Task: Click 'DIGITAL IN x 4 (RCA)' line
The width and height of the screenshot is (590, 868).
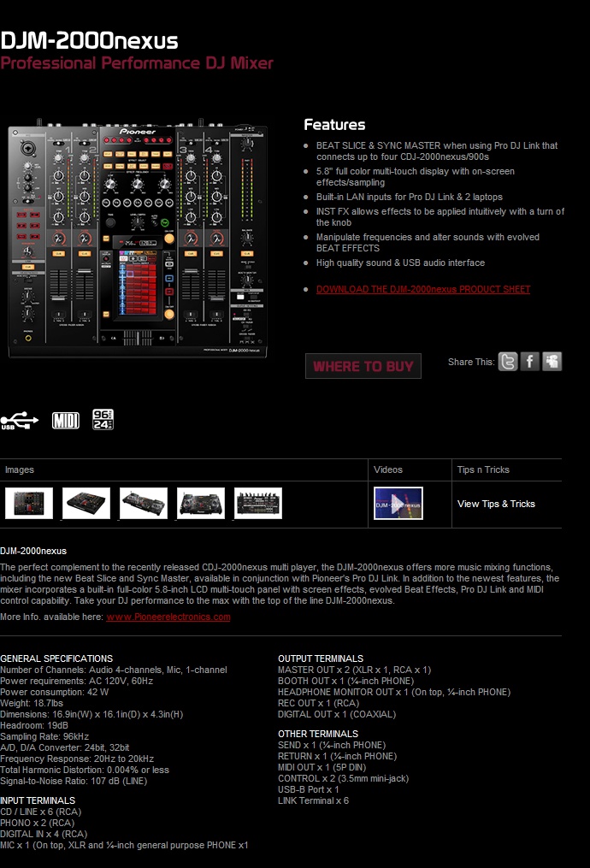Action: (x=44, y=834)
